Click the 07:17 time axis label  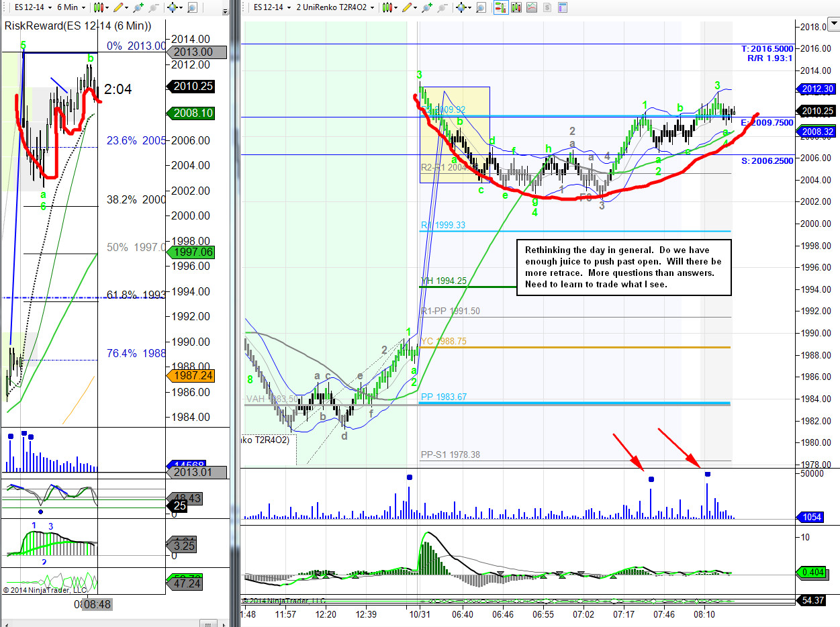[624, 614]
